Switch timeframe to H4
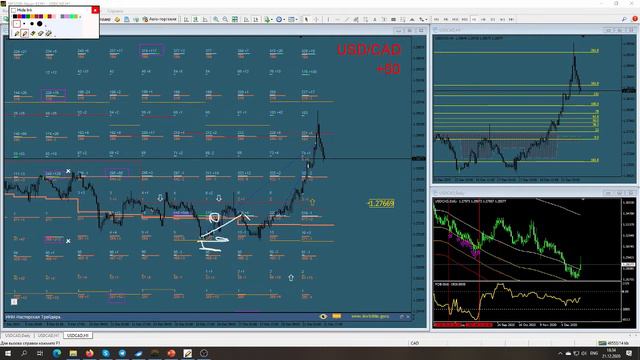This screenshot has height=360, width=640. coord(483,19)
